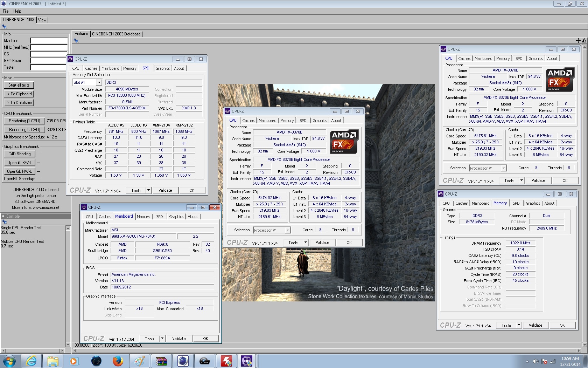Switch to the View tab in CINEBENCH
The width and height of the screenshot is (588, 368).
(42, 20)
